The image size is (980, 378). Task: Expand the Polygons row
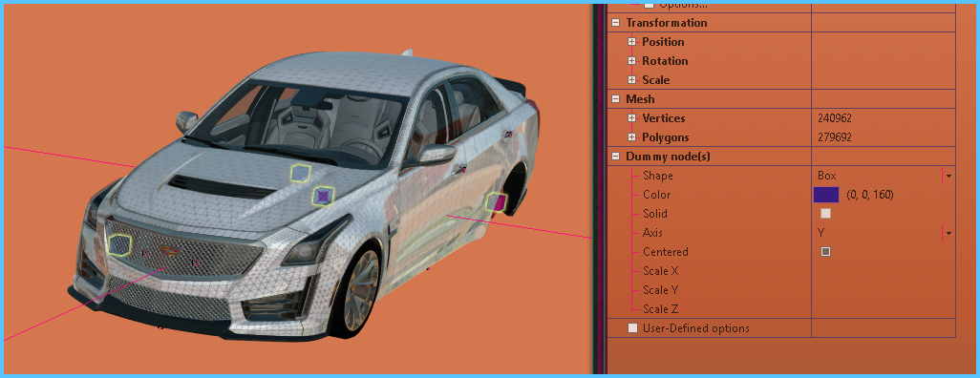pyautogui.click(x=632, y=137)
